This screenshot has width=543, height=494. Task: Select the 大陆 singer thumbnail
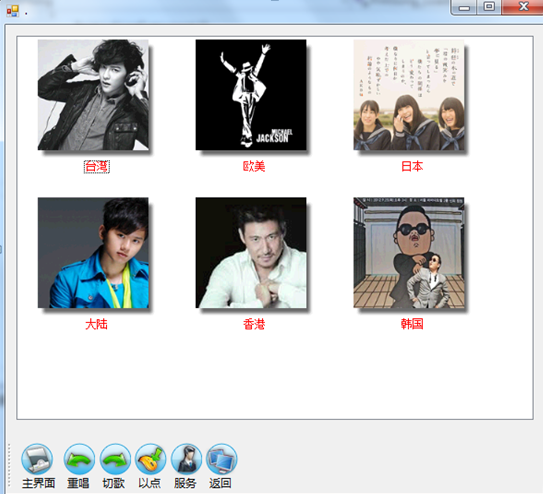coord(93,253)
